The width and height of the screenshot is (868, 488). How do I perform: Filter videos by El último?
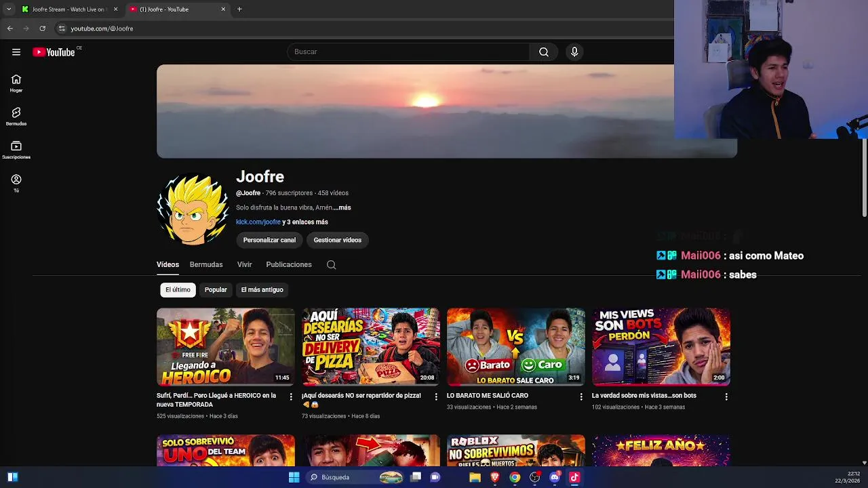pos(178,290)
